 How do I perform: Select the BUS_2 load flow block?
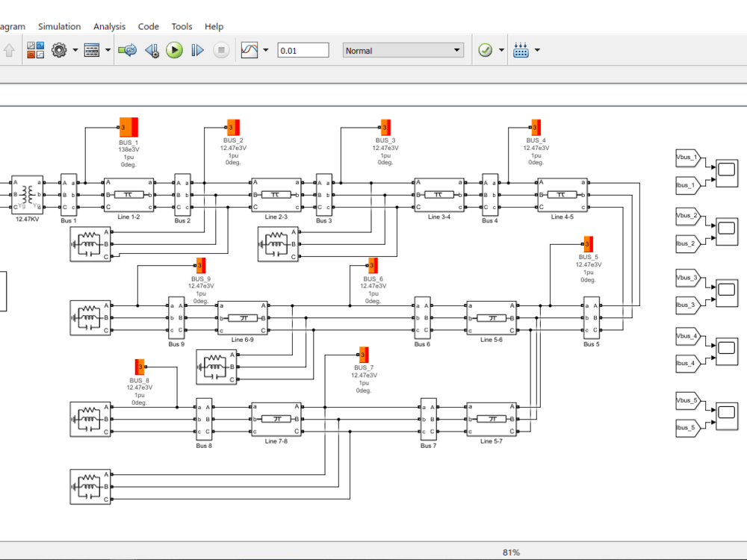coord(233,127)
